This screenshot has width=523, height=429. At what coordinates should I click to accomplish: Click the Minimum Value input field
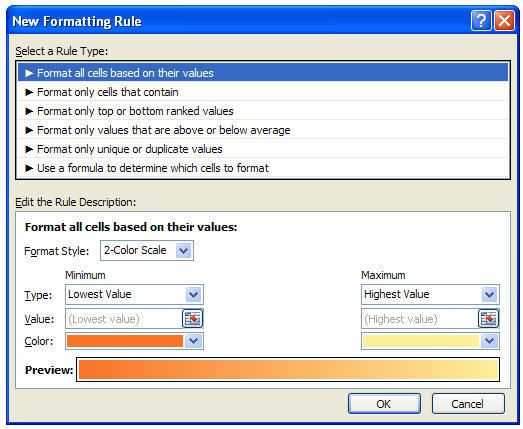click(123, 319)
